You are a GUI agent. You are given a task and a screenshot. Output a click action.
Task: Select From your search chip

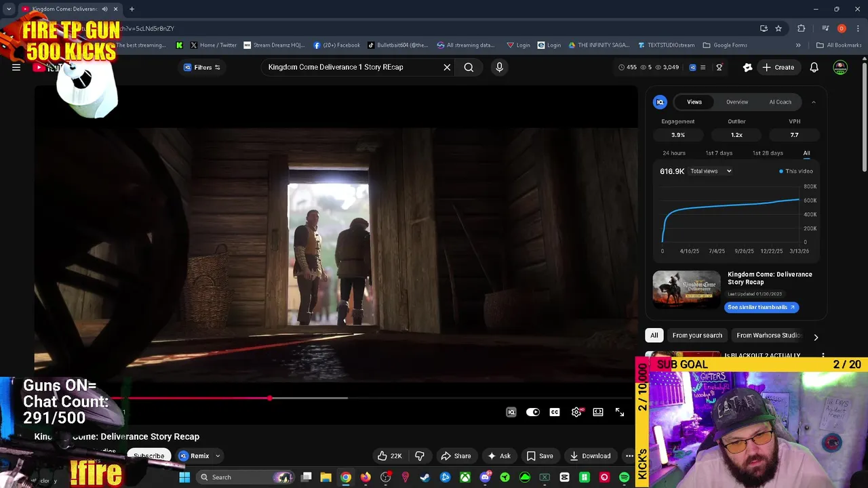pyautogui.click(x=697, y=335)
